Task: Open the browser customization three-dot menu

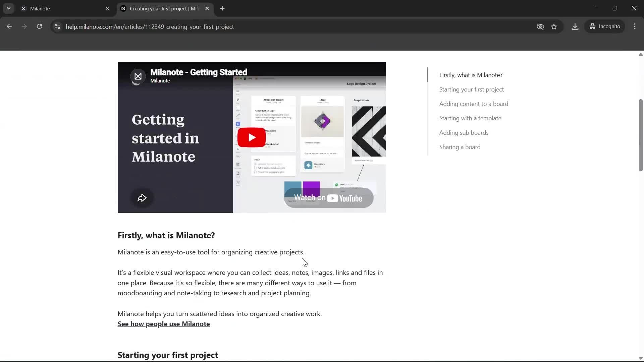Action: (635, 26)
